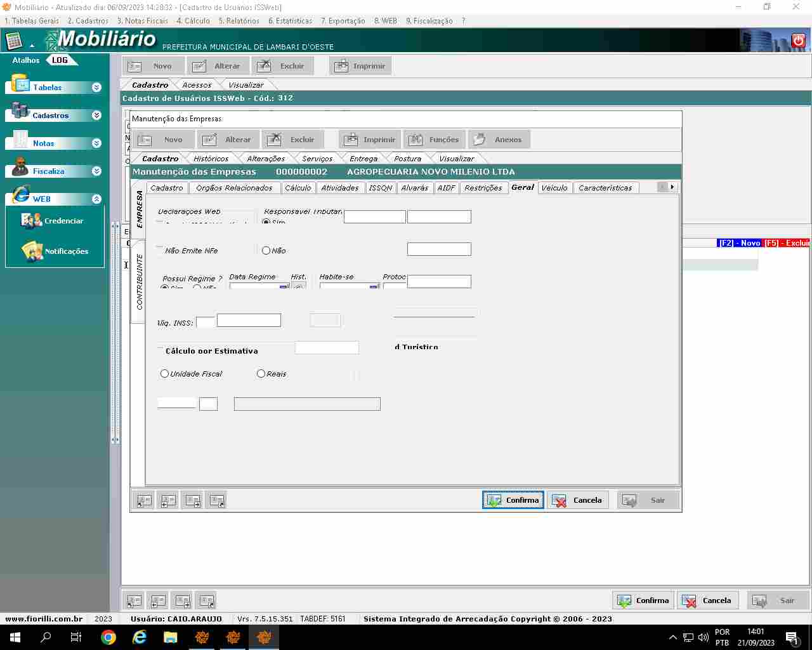Switch to the ISSQN tab

(x=381, y=188)
